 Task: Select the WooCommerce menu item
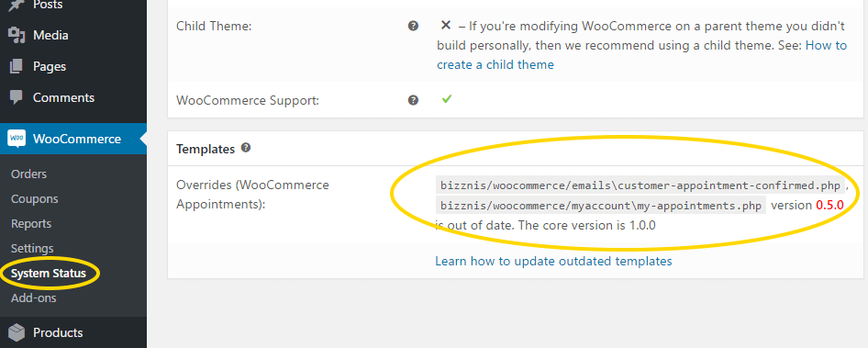[x=73, y=139]
